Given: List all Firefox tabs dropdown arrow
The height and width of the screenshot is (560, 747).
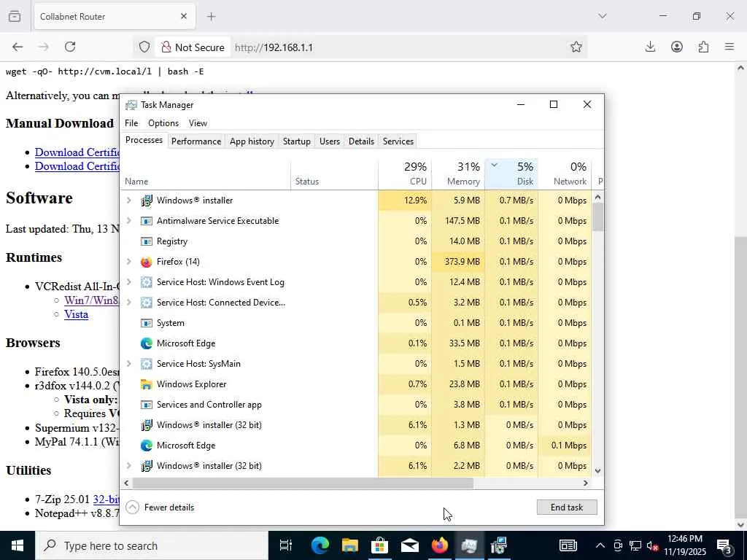Looking at the screenshot, I should click(x=603, y=16).
